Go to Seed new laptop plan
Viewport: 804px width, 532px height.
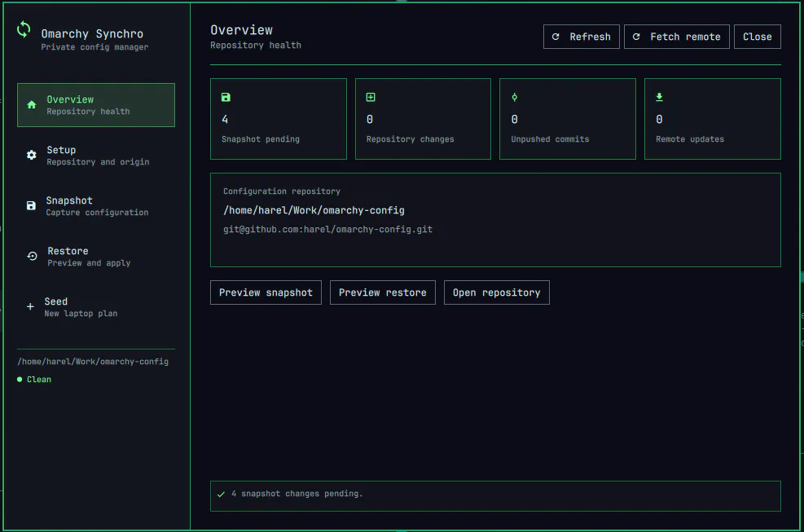(96, 307)
